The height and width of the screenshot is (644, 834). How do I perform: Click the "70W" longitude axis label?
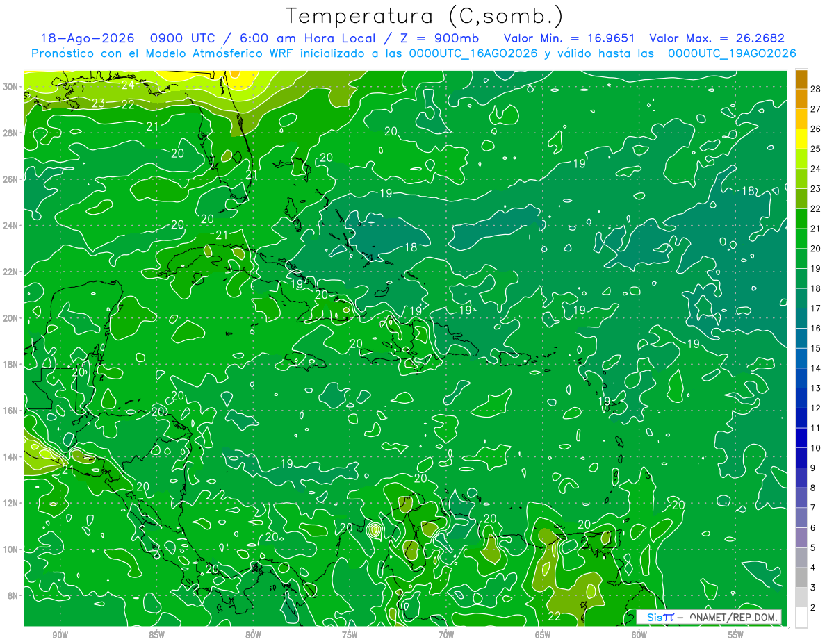pyautogui.click(x=446, y=634)
